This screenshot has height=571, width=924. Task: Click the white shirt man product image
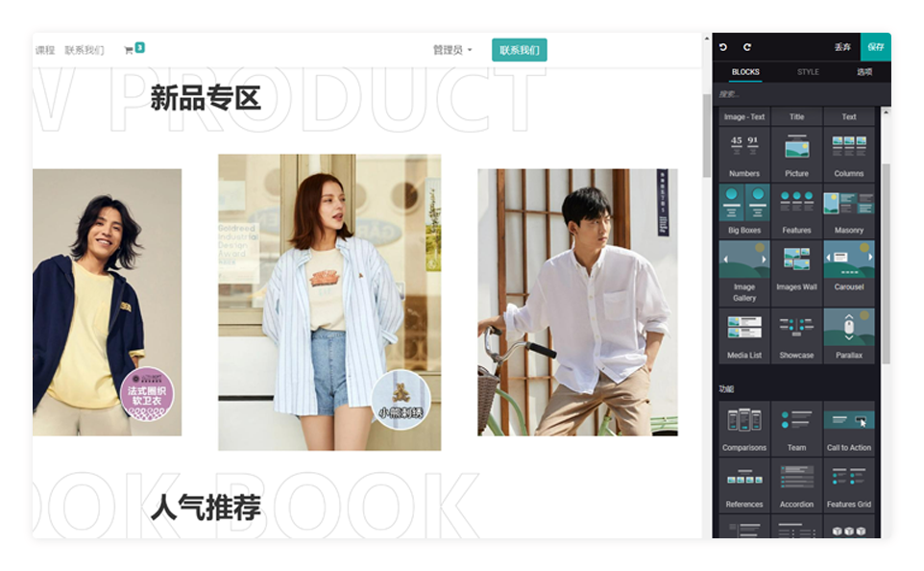[577, 302]
